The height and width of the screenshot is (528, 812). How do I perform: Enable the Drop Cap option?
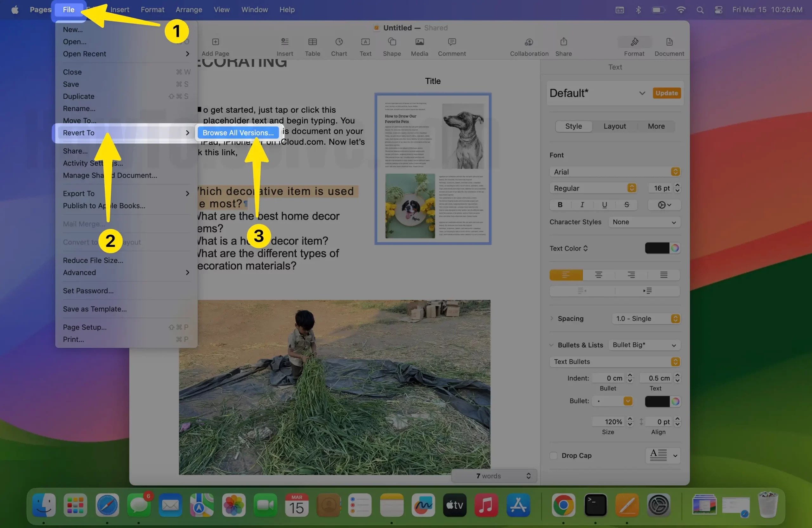(x=553, y=455)
